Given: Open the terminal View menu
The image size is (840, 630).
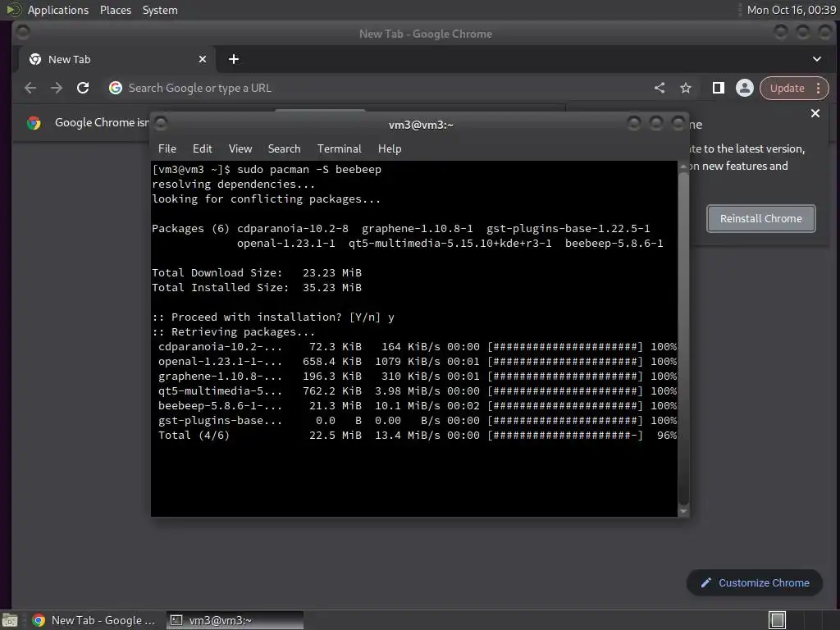Looking at the screenshot, I should pyautogui.click(x=240, y=148).
